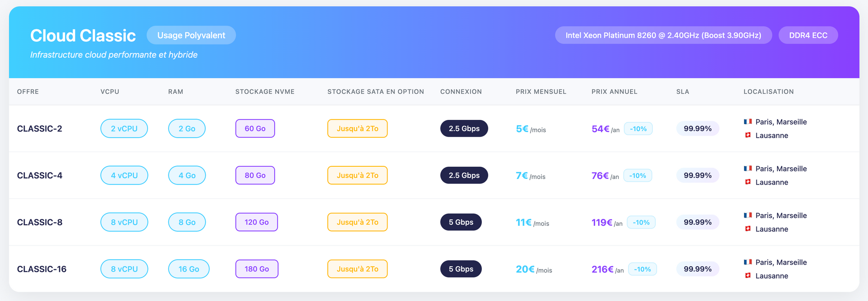This screenshot has height=301, width=868.
Task: Click the Swiss flag in CLASSIC-16 row
Action: coord(748,275)
